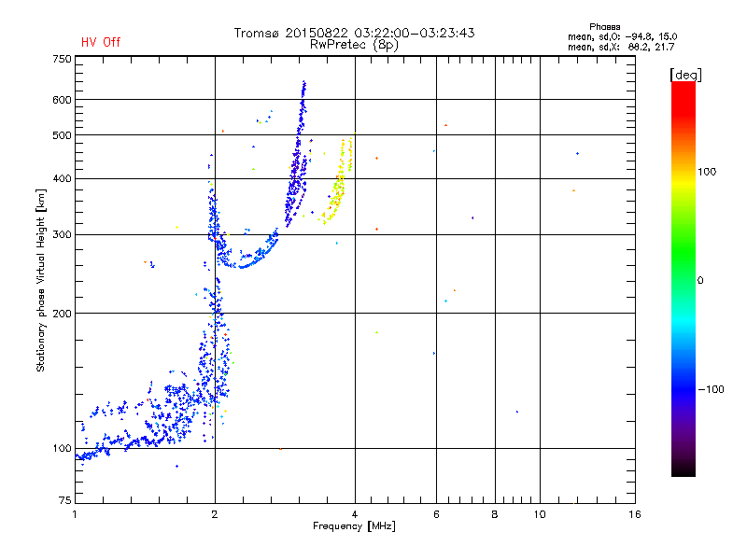Click the y-axis tick '500'

tap(62, 135)
